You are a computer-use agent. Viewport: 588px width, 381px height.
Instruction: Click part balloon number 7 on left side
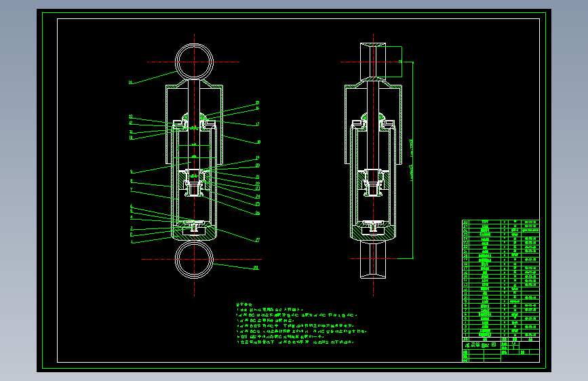pyautogui.click(x=132, y=190)
